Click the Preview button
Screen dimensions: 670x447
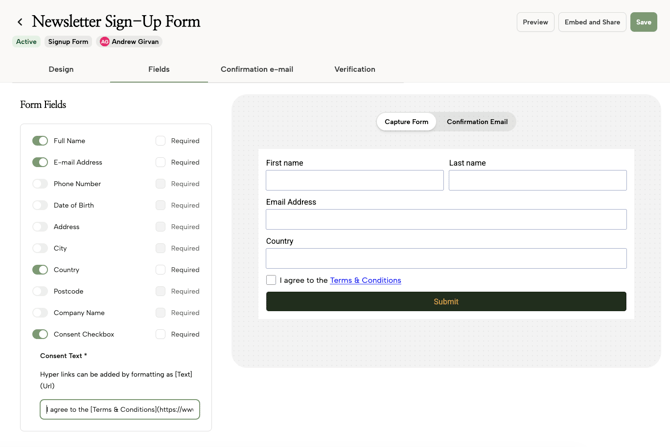coord(535,22)
